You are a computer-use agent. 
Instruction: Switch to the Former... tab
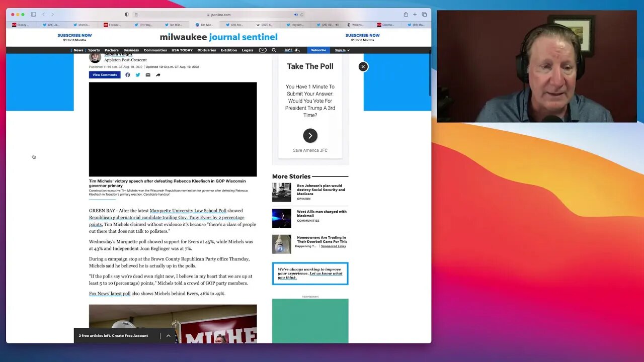coord(112,25)
